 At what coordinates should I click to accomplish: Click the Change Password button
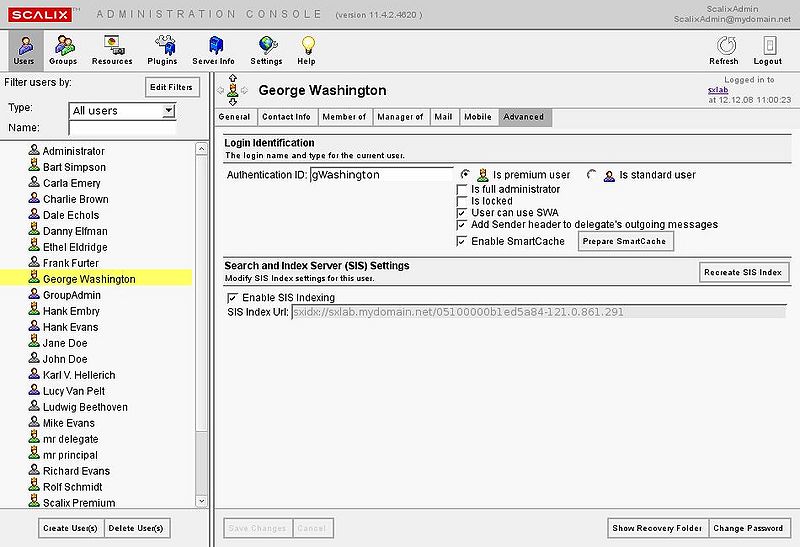click(x=750, y=528)
